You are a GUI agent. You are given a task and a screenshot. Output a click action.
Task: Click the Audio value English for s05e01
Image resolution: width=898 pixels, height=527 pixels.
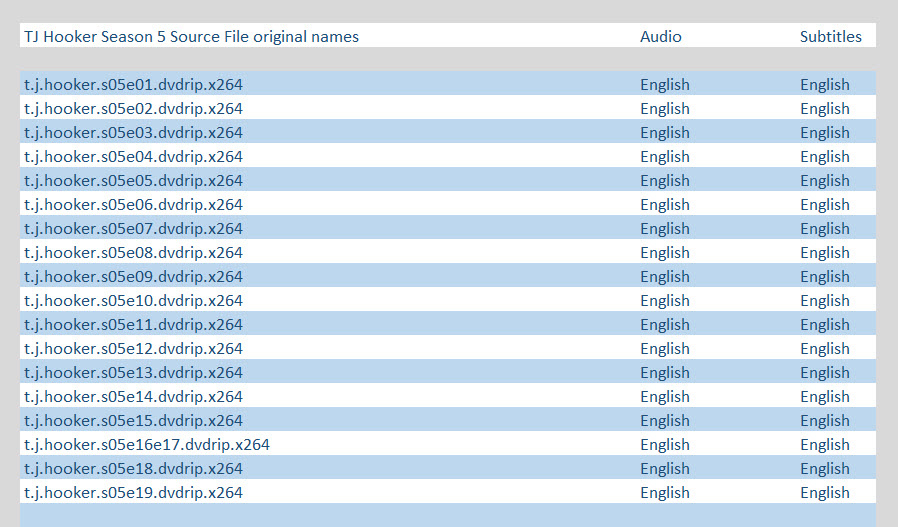(x=664, y=85)
